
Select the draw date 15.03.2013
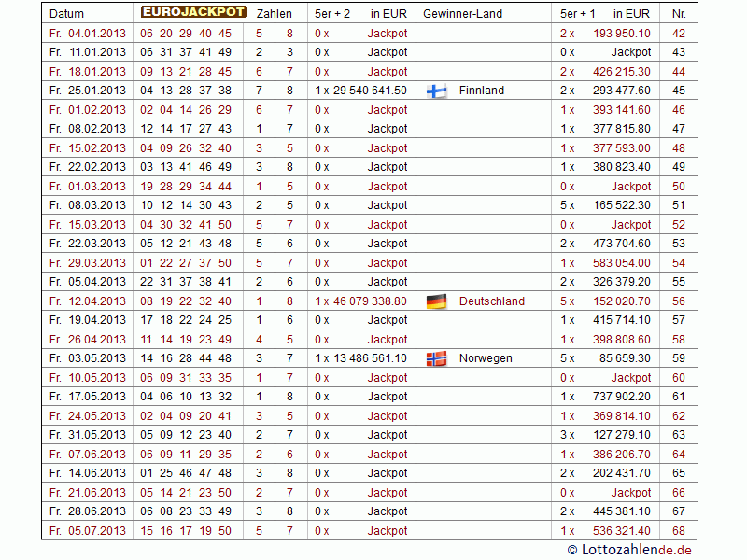coord(97,225)
